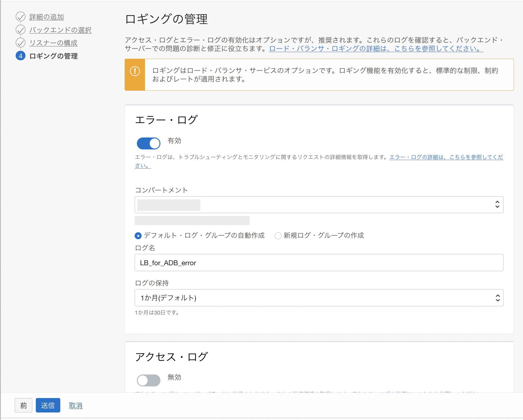Click the エラー・ログ section heading
Viewport: 523px width, 420px height.
coord(166,120)
